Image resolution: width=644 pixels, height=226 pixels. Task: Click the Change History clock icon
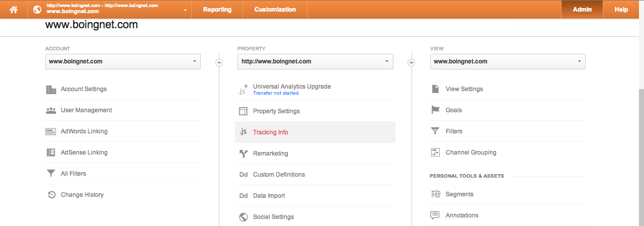click(51, 195)
